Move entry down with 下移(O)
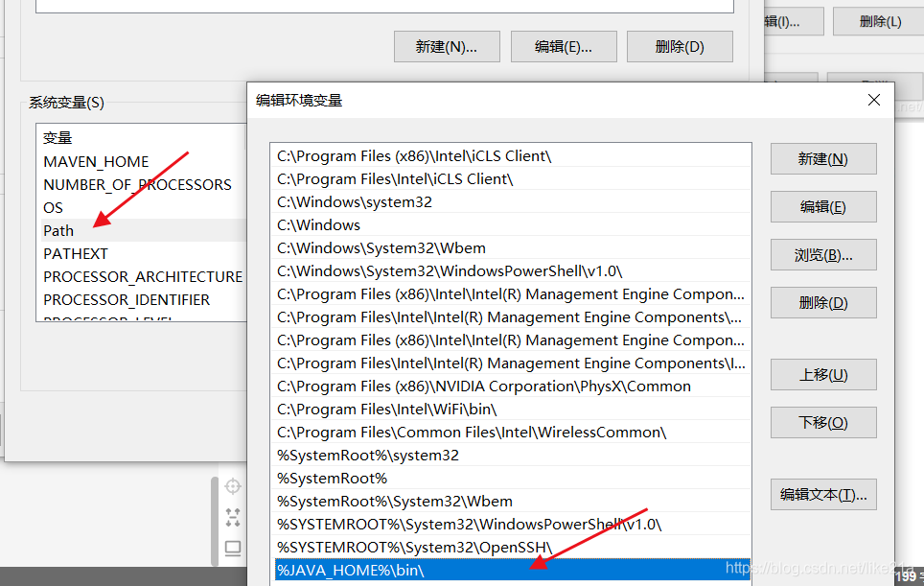924x586 pixels. [x=823, y=423]
